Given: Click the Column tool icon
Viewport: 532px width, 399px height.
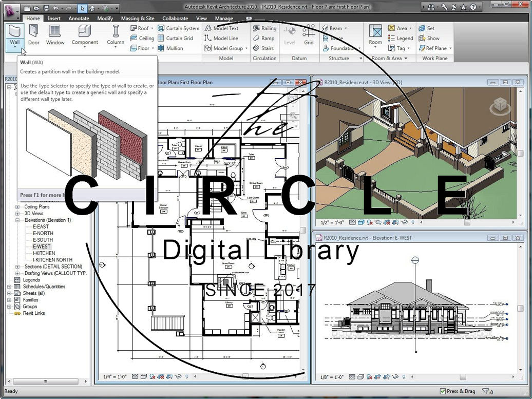Looking at the screenshot, I should [x=116, y=35].
